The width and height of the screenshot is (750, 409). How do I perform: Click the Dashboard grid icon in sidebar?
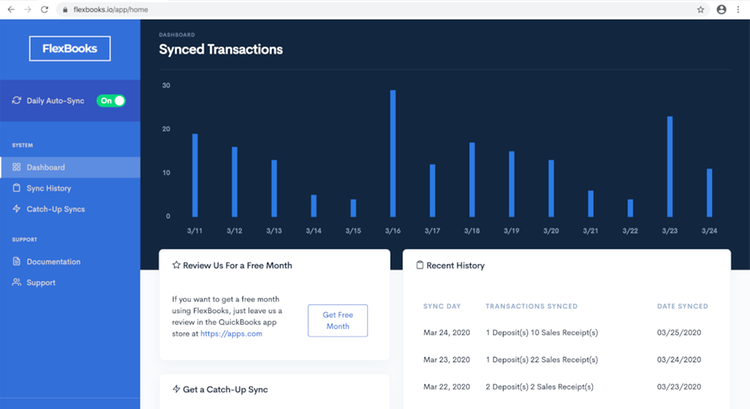(16, 167)
